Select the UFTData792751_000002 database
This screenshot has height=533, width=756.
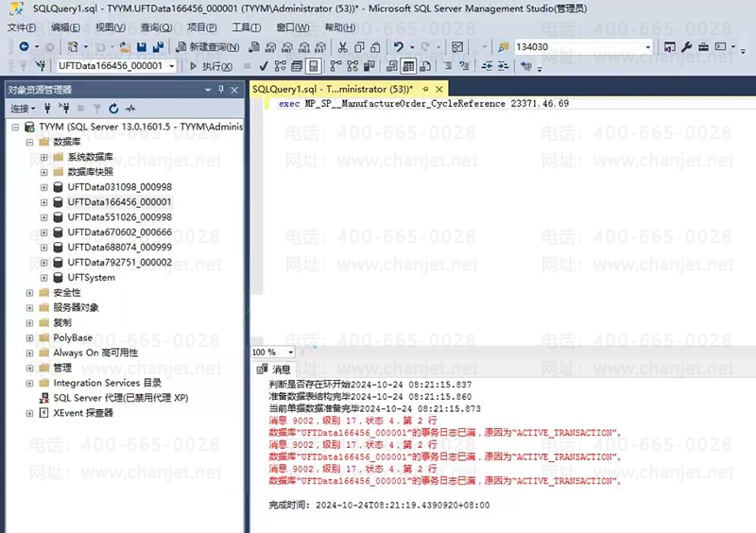[120, 263]
